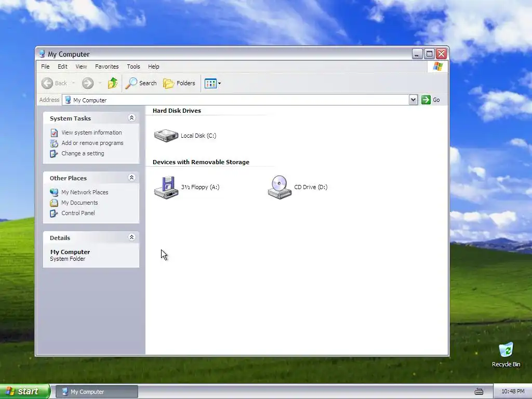
Task: Open My Network Places link
Action: pos(85,192)
